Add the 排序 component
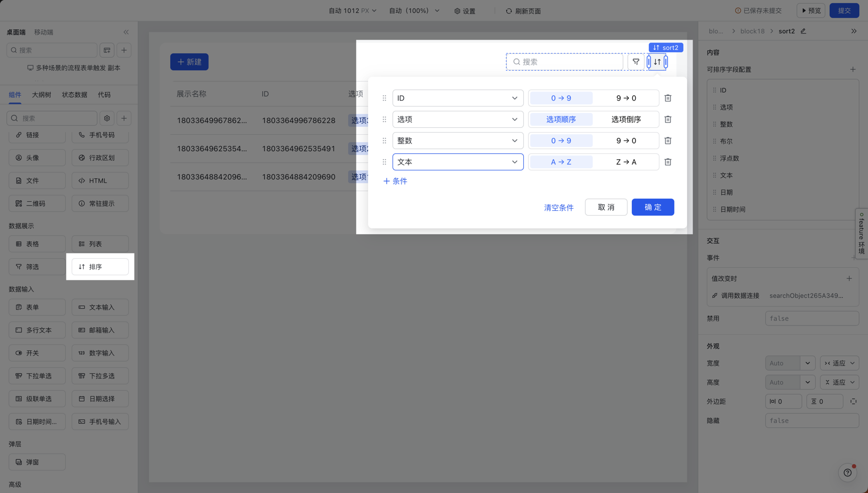 pos(100,267)
